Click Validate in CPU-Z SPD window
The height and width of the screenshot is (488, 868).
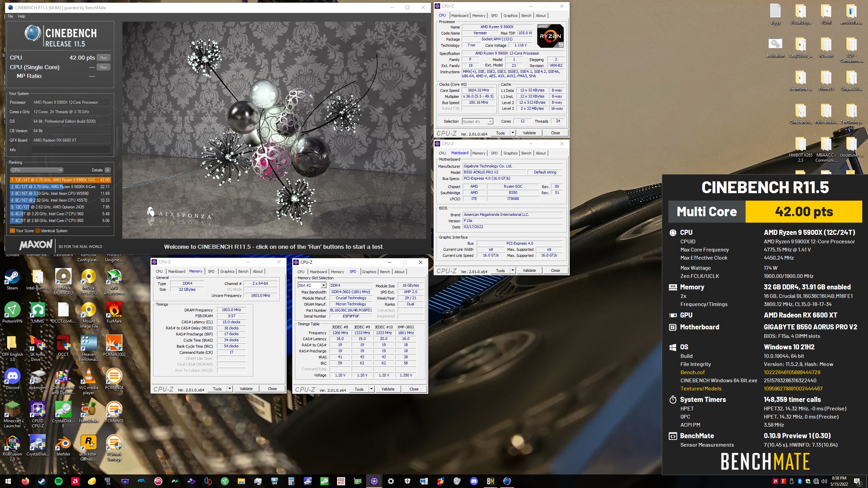(388, 389)
